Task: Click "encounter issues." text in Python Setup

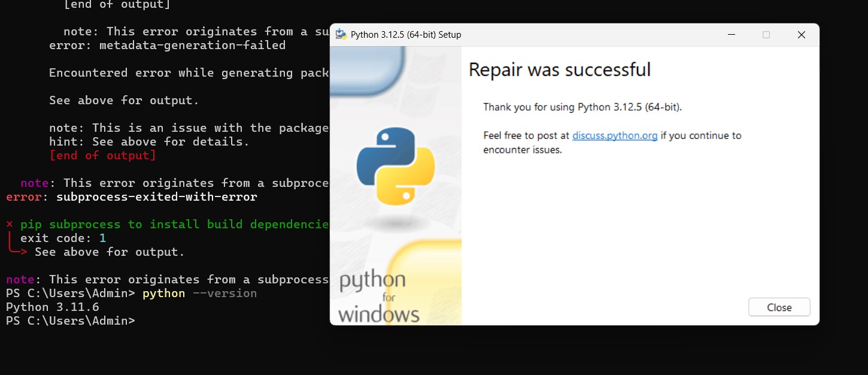Action: pos(523,150)
